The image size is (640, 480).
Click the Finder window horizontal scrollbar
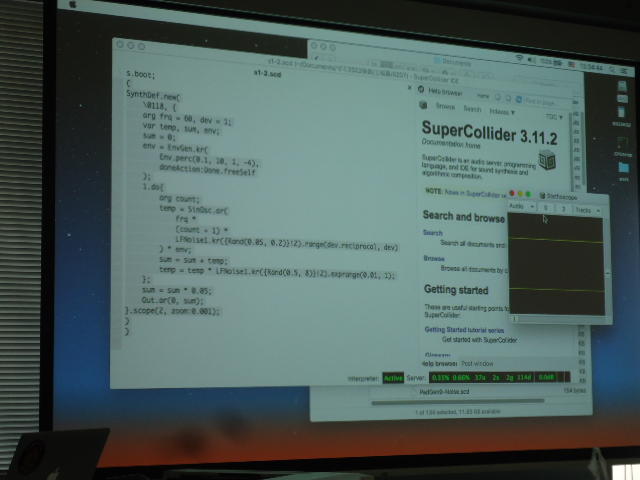pos(458,402)
